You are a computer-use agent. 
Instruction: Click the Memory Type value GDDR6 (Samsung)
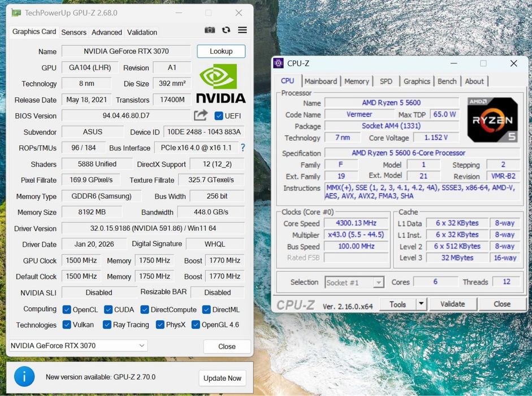click(101, 196)
